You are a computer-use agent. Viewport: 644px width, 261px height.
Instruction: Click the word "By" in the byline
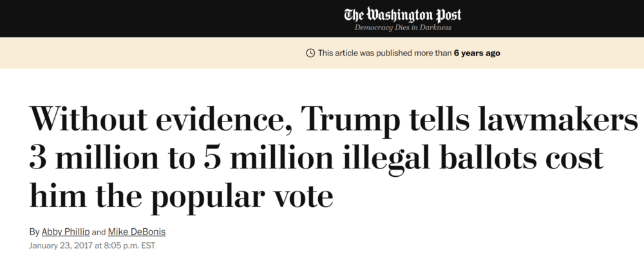pos(34,231)
